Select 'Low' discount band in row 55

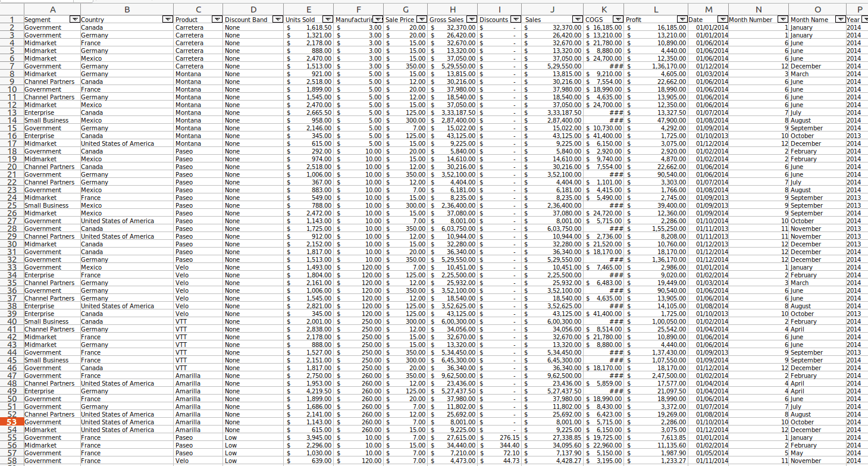click(x=253, y=437)
